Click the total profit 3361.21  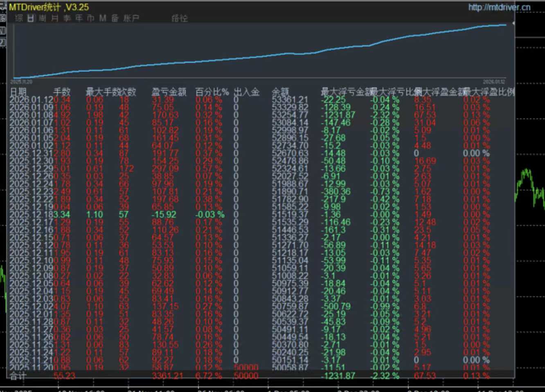tap(167, 376)
